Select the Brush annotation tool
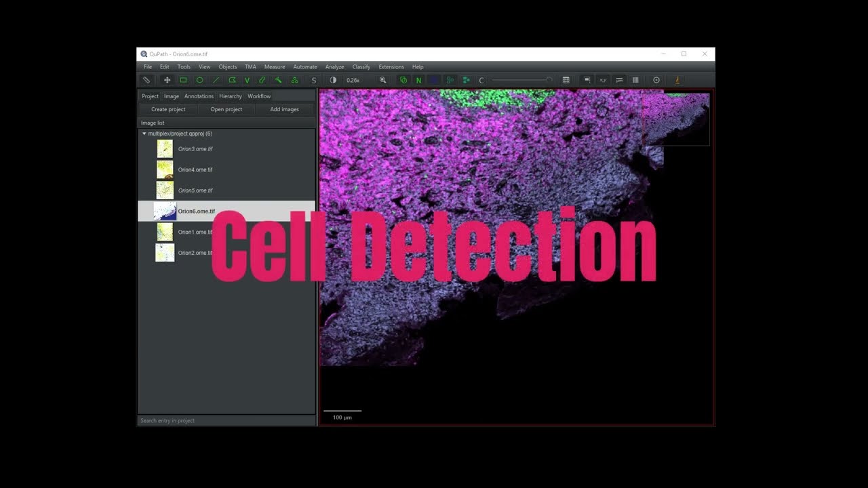Viewport: 868px width, 488px height. pos(262,80)
